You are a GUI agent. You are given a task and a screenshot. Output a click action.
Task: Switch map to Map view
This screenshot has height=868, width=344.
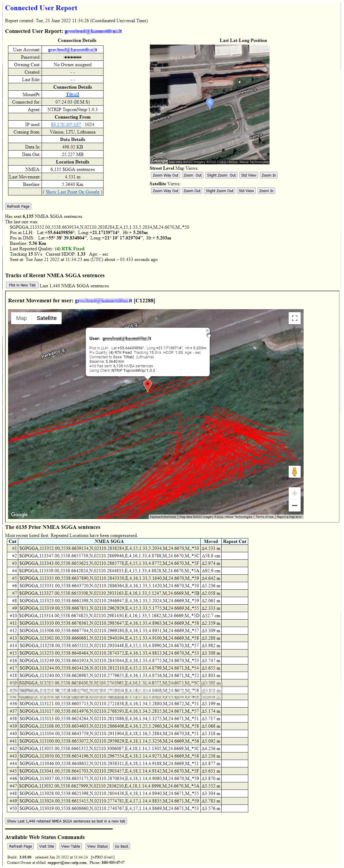click(x=21, y=318)
